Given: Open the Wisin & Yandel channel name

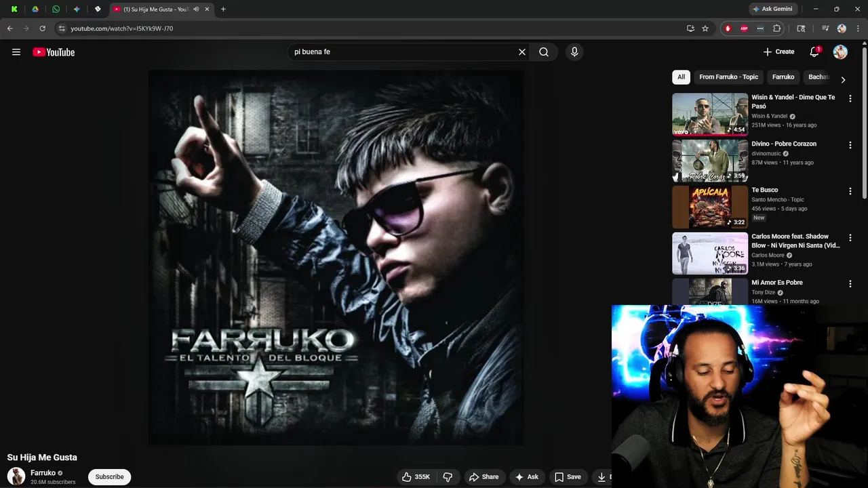Looking at the screenshot, I should tap(769, 116).
